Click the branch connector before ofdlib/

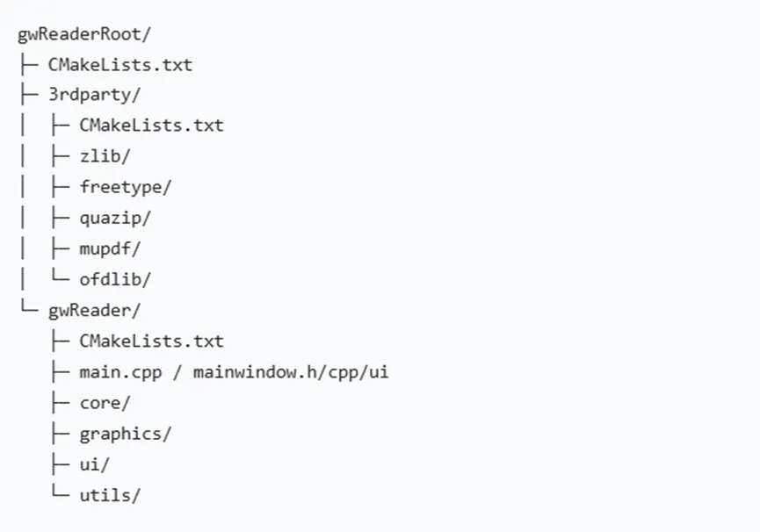coord(60,276)
